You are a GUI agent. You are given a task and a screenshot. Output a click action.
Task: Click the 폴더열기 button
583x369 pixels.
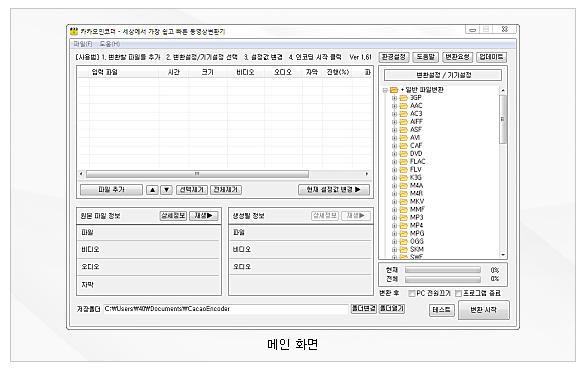tap(392, 309)
